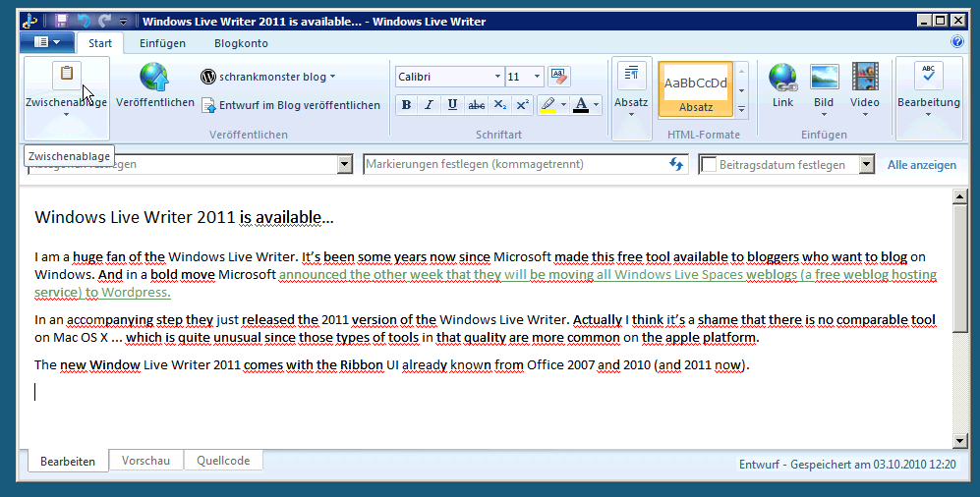Open the Beitragsdatum date dropdown
Screen dimensions: 980x497
pyautogui.click(x=866, y=165)
